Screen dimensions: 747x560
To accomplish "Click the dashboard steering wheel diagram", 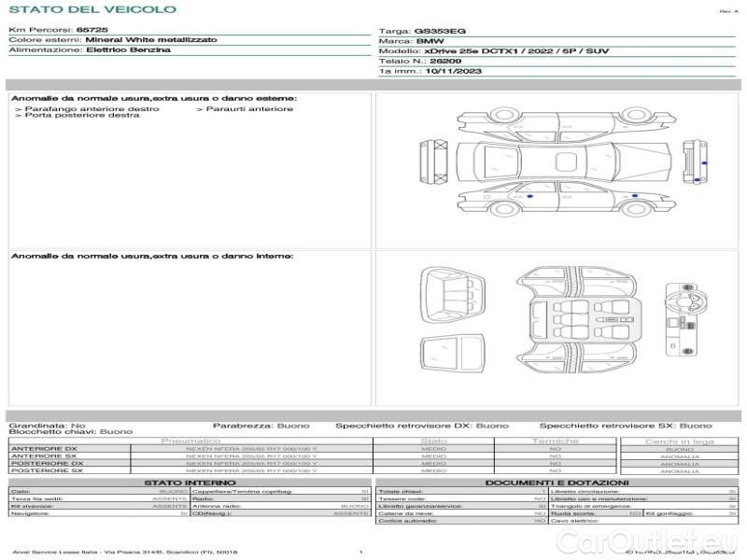I will coord(681,316).
